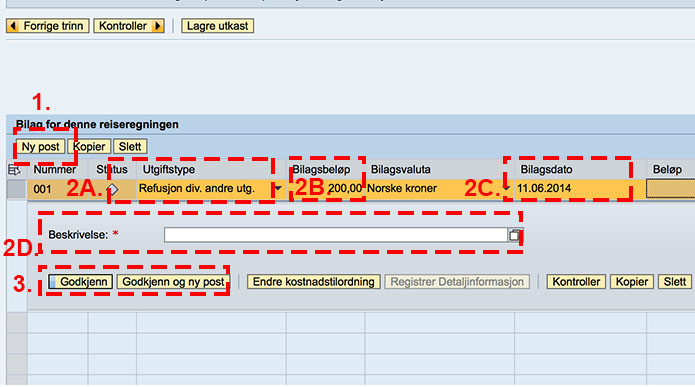The image size is (695, 387).
Task: Click the Kontroller next-step button at top
Action: pyautogui.click(x=129, y=26)
